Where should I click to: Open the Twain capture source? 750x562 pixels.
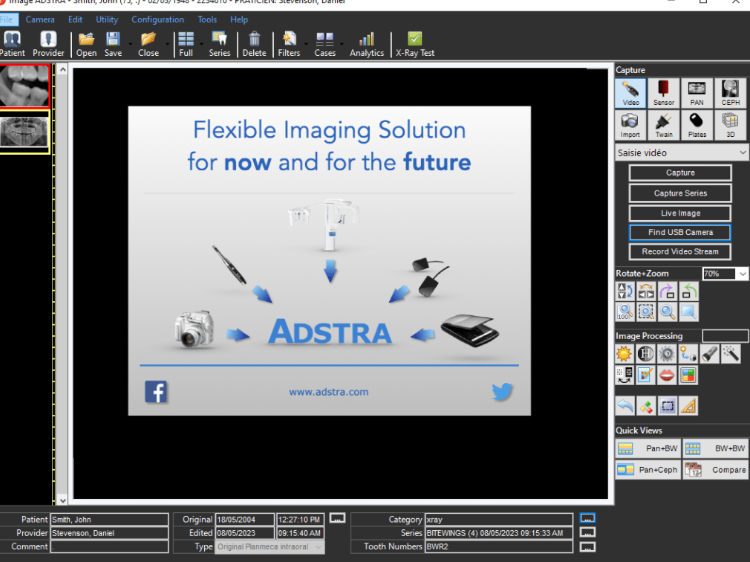pyautogui.click(x=663, y=125)
